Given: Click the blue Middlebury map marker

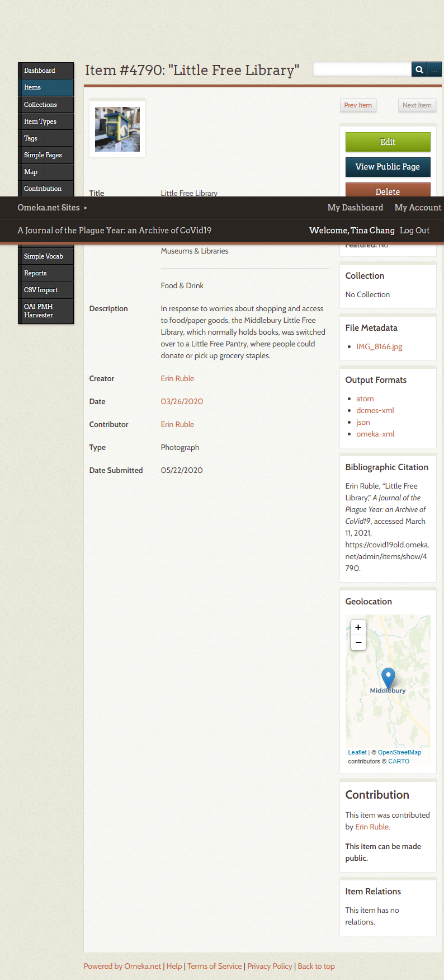Looking at the screenshot, I should pos(388,677).
